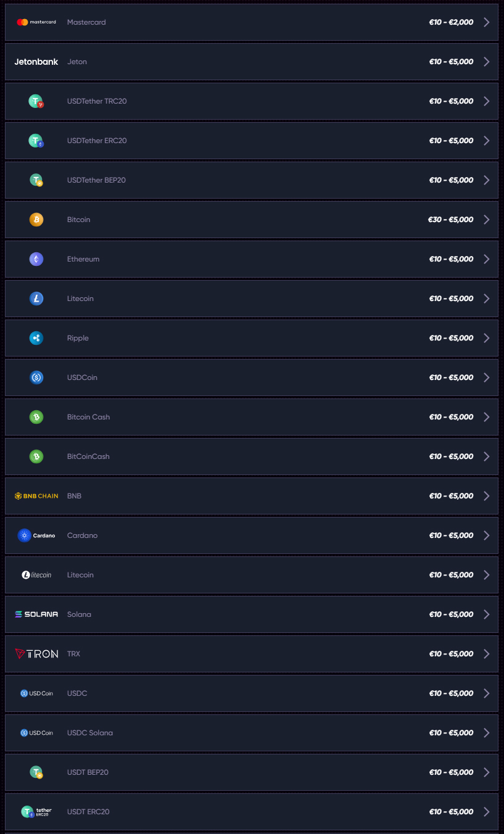This screenshot has width=504, height=834.
Task: Click the red TRON logo
Action: pyautogui.click(x=36, y=654)
